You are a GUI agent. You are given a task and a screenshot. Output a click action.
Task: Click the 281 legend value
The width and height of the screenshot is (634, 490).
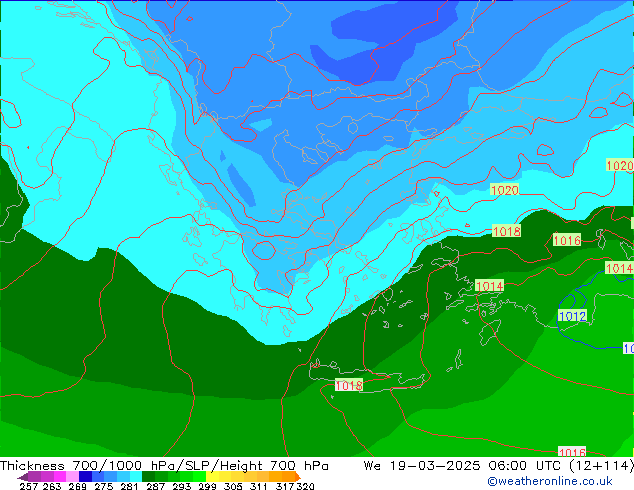(129, 486)
